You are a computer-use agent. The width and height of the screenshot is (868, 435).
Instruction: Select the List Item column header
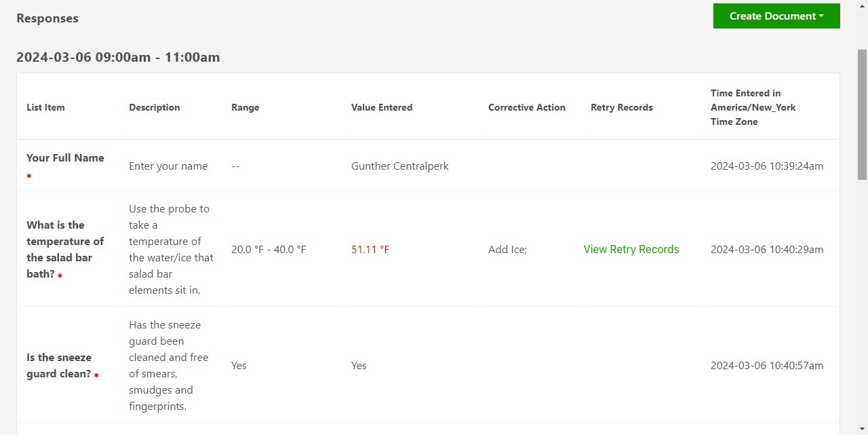click(45, 107)
